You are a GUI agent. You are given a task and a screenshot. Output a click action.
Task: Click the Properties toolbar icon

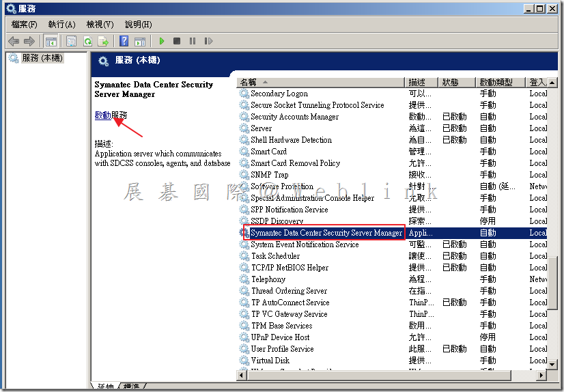point(71,41)
